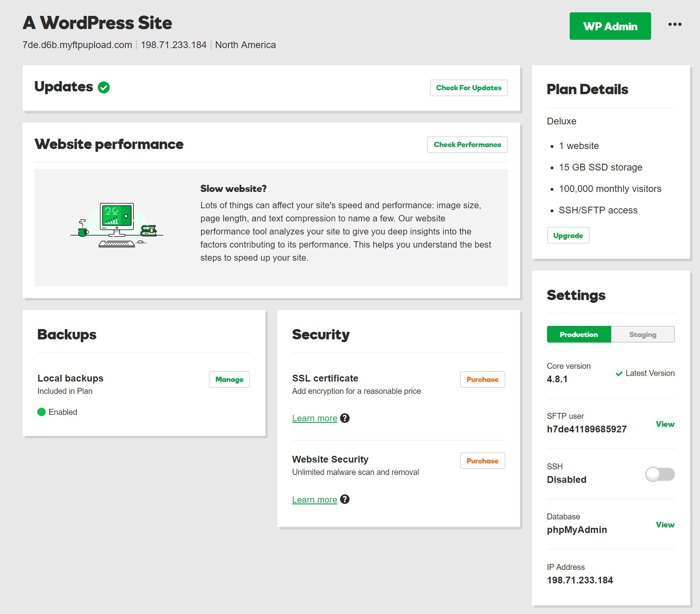The width and height of the screenshot is (700, 614).
Task: Click Check For Updates button
Action: click(469, 88)
